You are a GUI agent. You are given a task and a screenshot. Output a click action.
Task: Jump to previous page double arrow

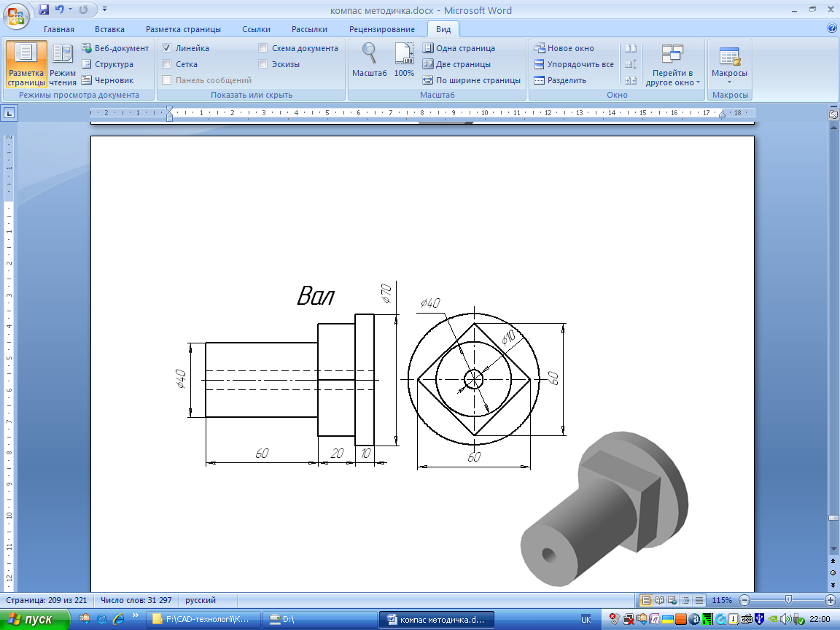833,561
